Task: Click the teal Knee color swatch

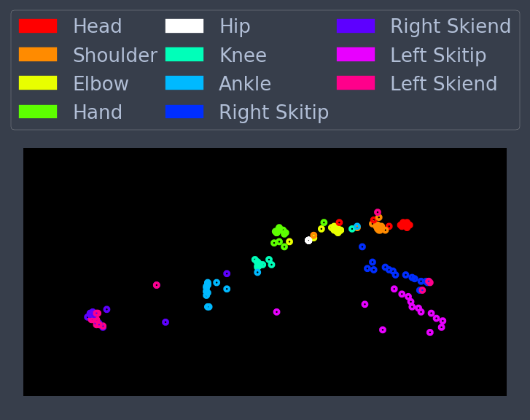Action: coord(184,55)
